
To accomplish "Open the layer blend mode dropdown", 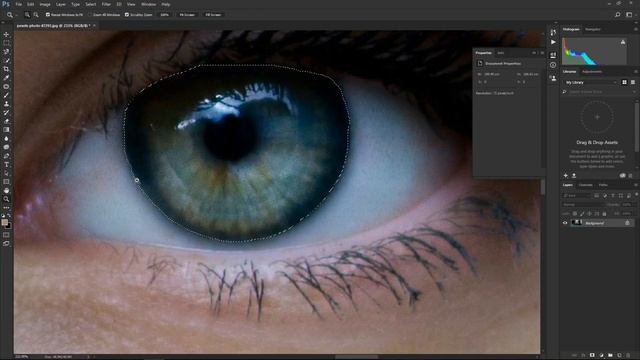I will pyautogui.click(x=582, y=204).
